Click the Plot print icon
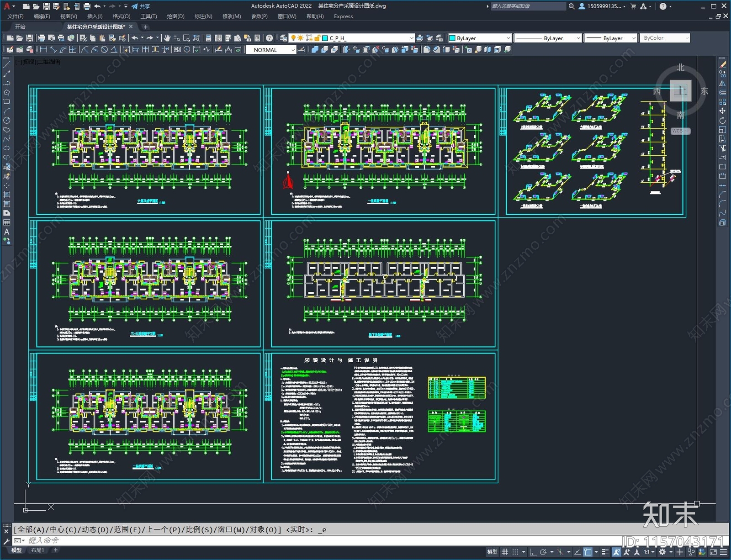731x560 pixels. 42,38
